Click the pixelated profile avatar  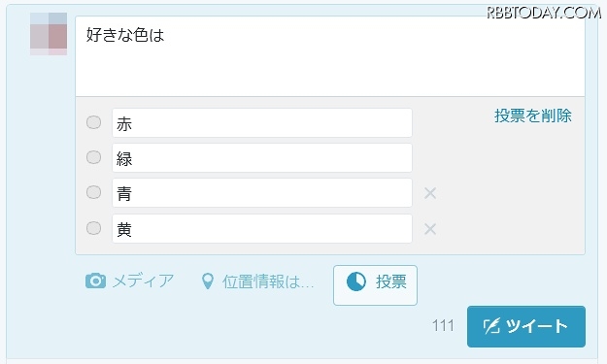click(x=49, y=34)
